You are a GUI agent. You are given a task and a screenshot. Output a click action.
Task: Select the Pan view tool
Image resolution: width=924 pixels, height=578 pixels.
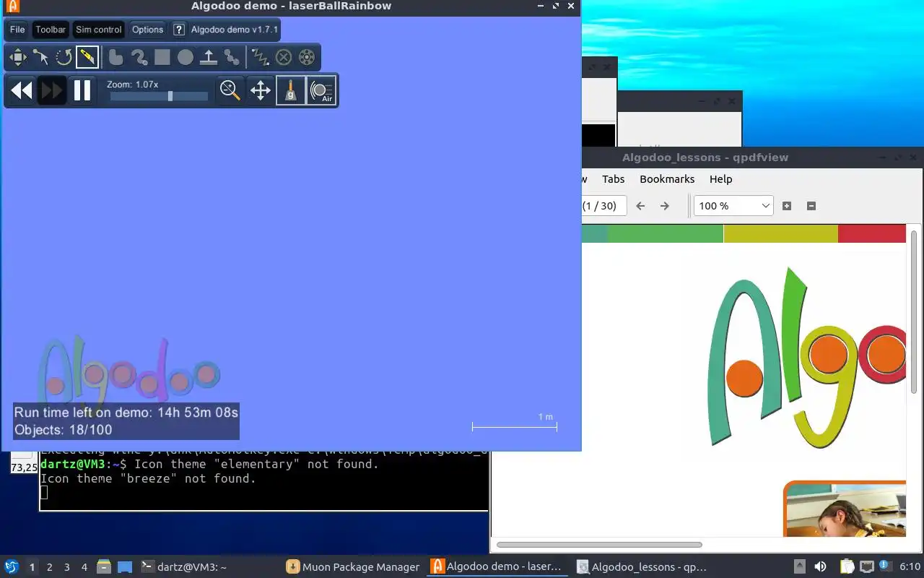[x=261, y=90]
